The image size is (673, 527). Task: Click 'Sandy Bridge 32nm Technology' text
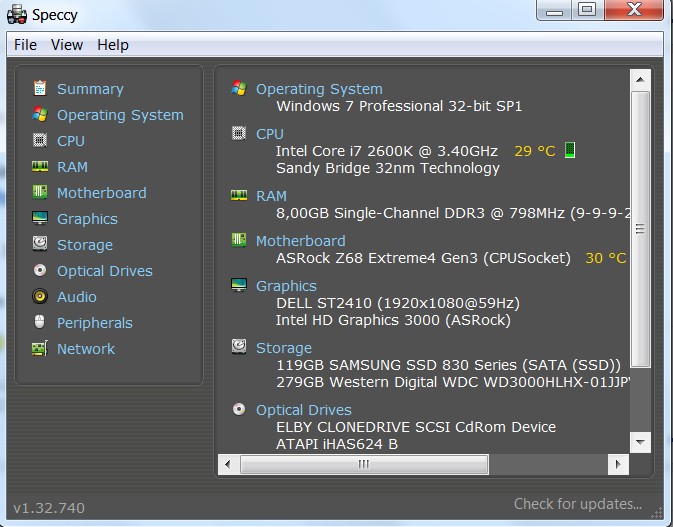[388, 168]
